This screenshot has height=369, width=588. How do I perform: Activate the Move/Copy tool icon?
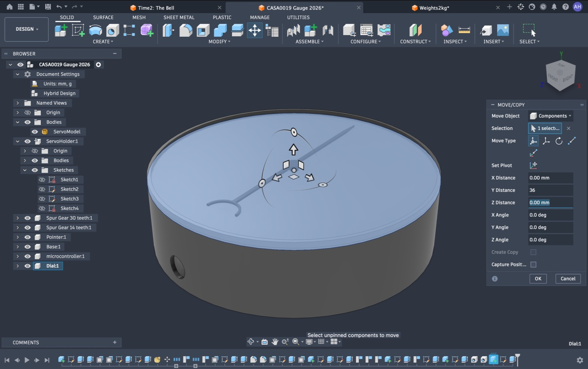click(255, 30)
